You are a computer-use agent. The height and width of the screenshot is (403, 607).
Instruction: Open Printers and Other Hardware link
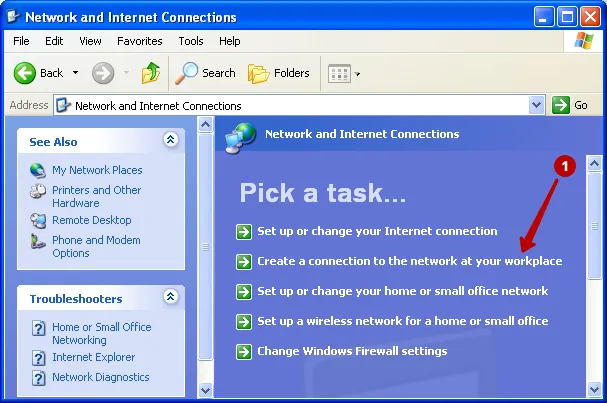click(96, 196)
